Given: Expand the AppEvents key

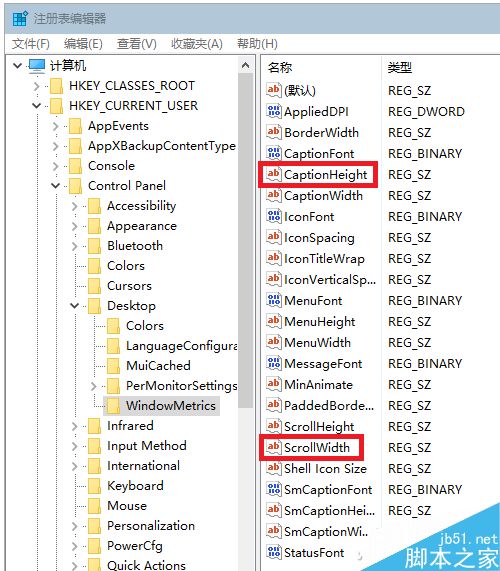Looking at the screenshot, I should pyautogui.click(x=55, y=126).
